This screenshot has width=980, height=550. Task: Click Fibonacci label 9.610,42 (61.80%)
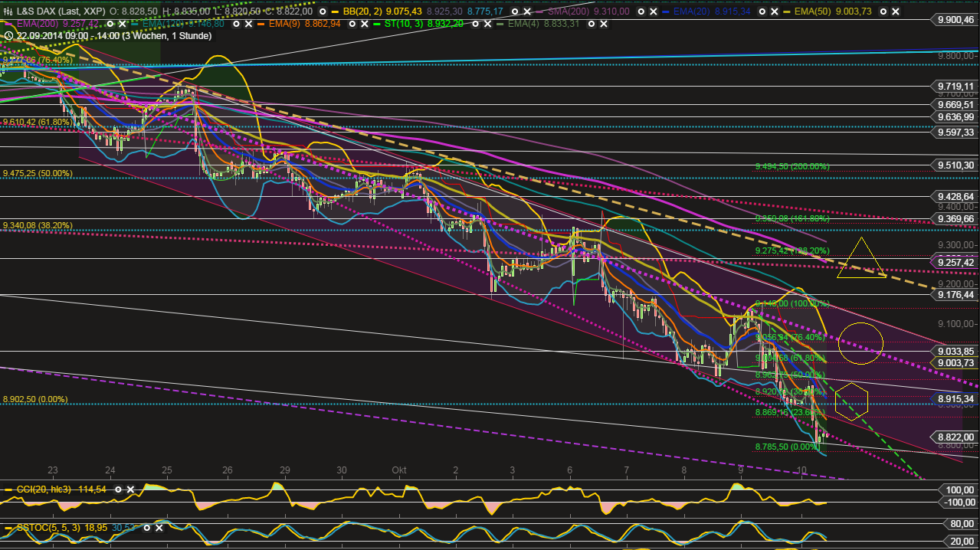pos(38,122)
